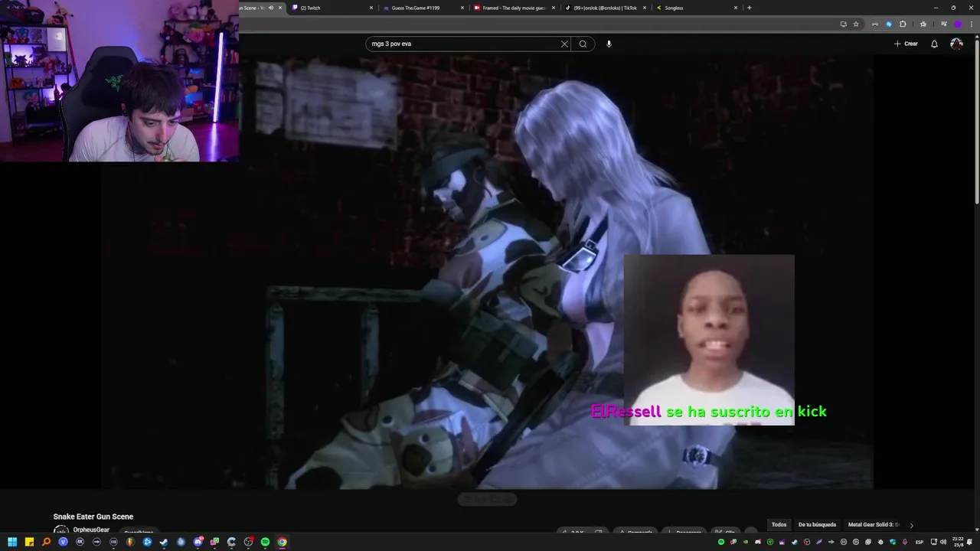Open a new browser tab
Image resolution: width=980 pixels, height=551 pixels.
(749, 8)
